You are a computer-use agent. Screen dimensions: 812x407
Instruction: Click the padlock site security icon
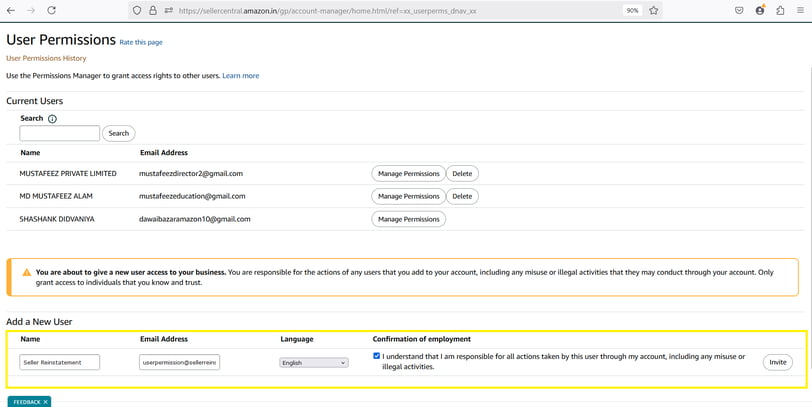pos(153,10)
